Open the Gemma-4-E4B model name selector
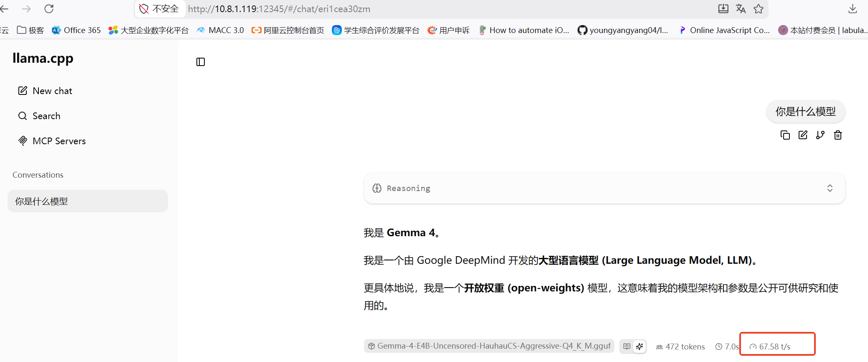This screenshot has width=868, height=362. tap(489, 346)
